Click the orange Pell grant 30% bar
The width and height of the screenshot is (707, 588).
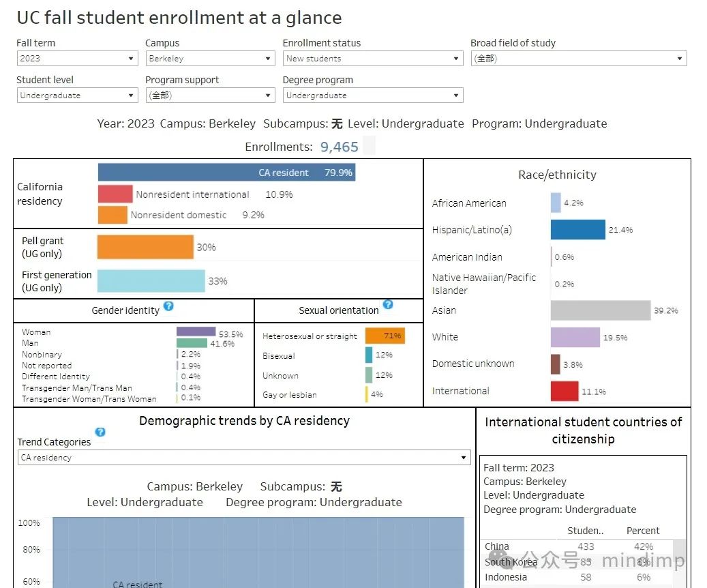[x=145, y=247]
